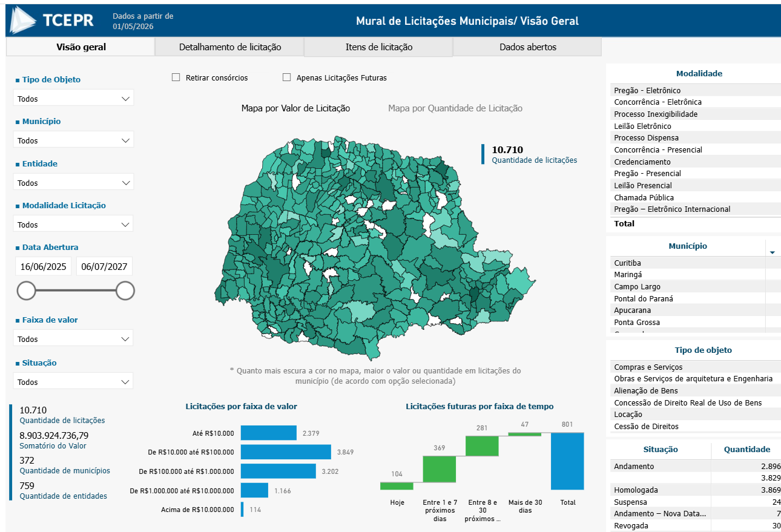
Task: Sort by the Quantidade column header
Action: click(747, 450)
